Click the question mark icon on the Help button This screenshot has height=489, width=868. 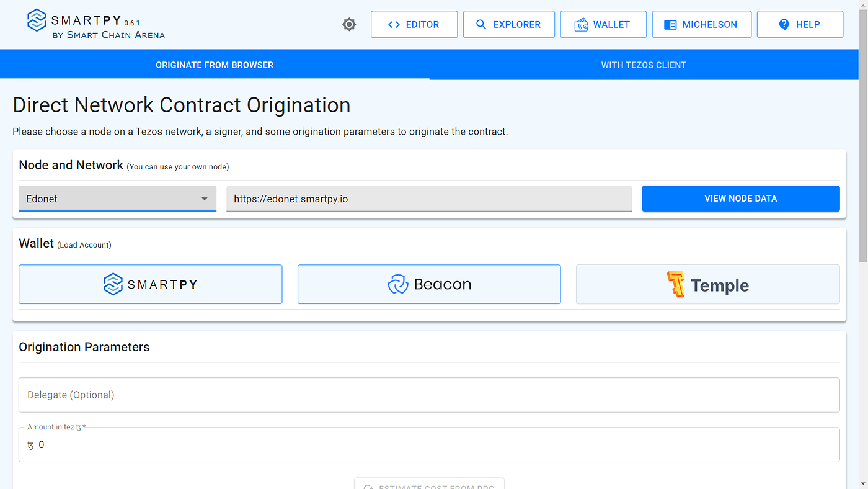(x=783, y=24)
